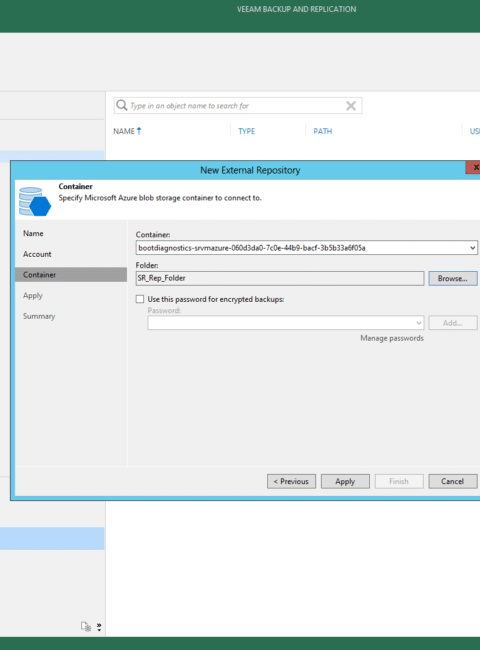
Task: Click the Azure blob storage wizard icon
Action: (35, 202)
